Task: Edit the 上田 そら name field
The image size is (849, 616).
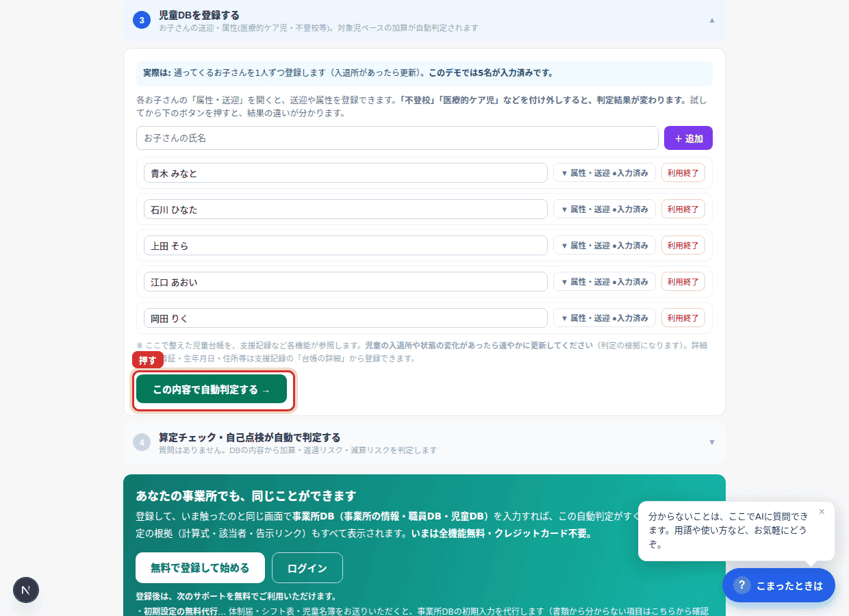Action: click(x=346, y=246)
